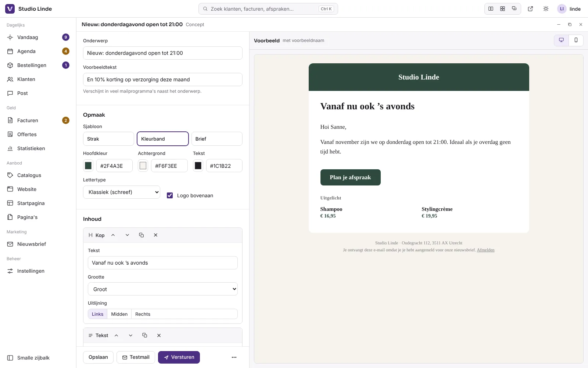The height and width of the screenshot is (368, 588).
Task: Choose the Strak template
Action: pyautogui.click(x=108, y=139)
